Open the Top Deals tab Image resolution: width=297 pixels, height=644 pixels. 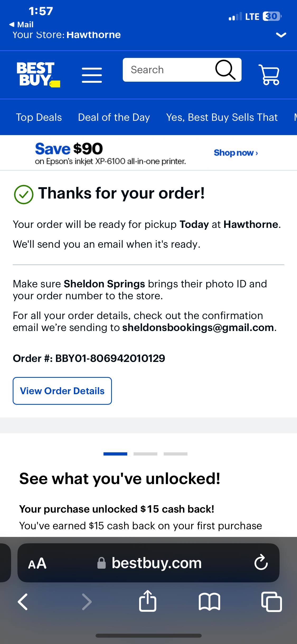pyautogui.click(x=39, y=117)
